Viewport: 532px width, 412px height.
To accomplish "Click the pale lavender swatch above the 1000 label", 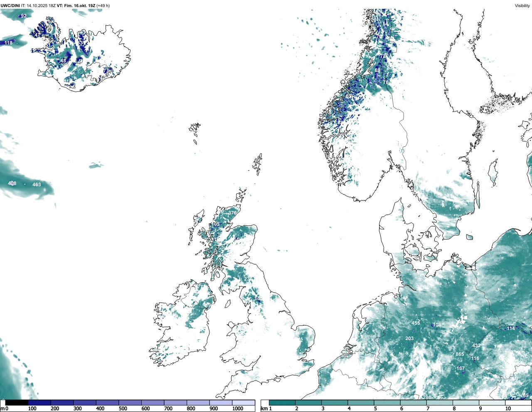I will 244,402.
